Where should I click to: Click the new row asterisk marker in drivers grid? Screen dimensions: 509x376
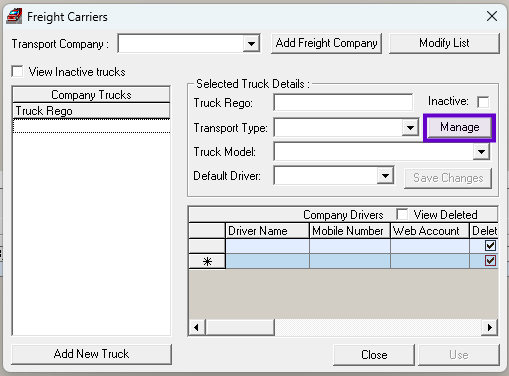pyautogui.click(x=207, y=261)
